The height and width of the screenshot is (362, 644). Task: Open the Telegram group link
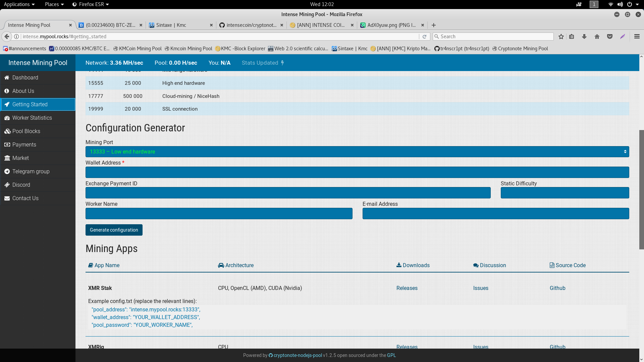[38, 171]
